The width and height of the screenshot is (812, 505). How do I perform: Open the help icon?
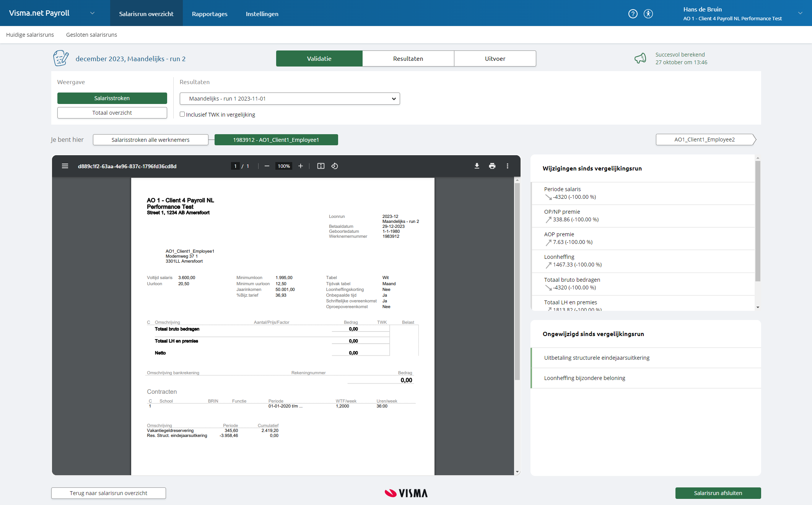point(633,13)
